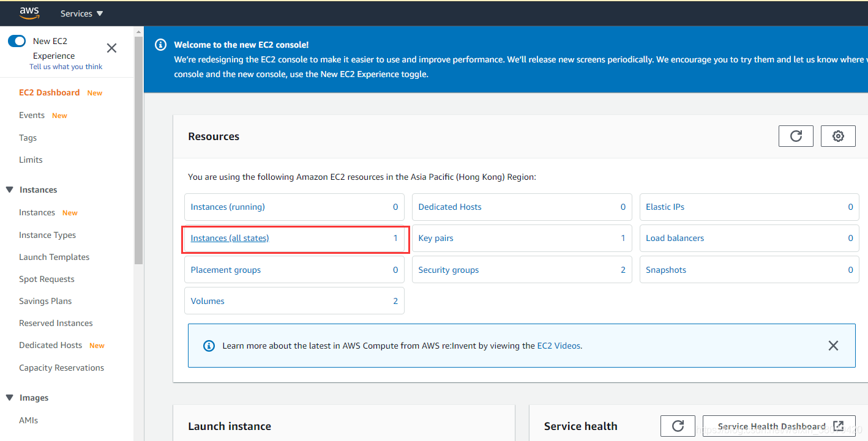Close the New EC2 Experience sidebar panel

tap(111, 48)
